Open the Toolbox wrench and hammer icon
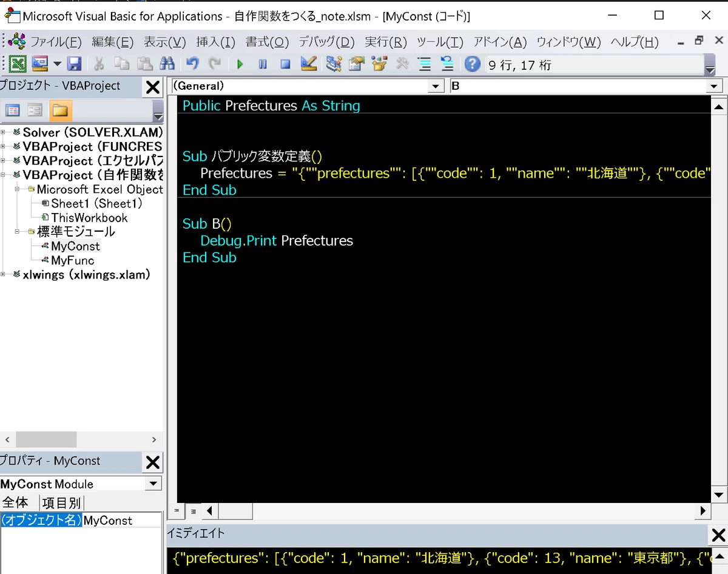 pyautogui.click(x=402, y=64)
